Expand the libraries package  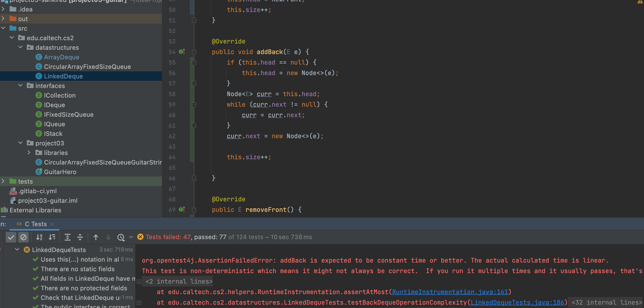point(29,153)
